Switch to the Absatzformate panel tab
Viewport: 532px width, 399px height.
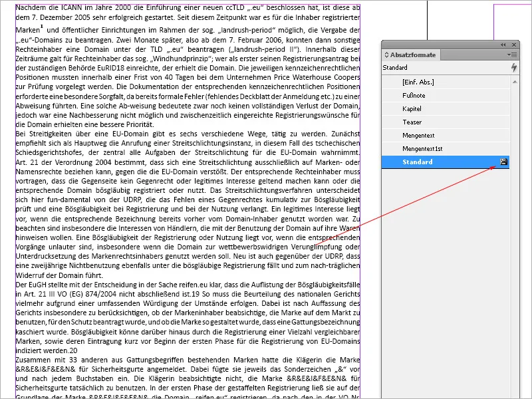[x=411, y=55]
